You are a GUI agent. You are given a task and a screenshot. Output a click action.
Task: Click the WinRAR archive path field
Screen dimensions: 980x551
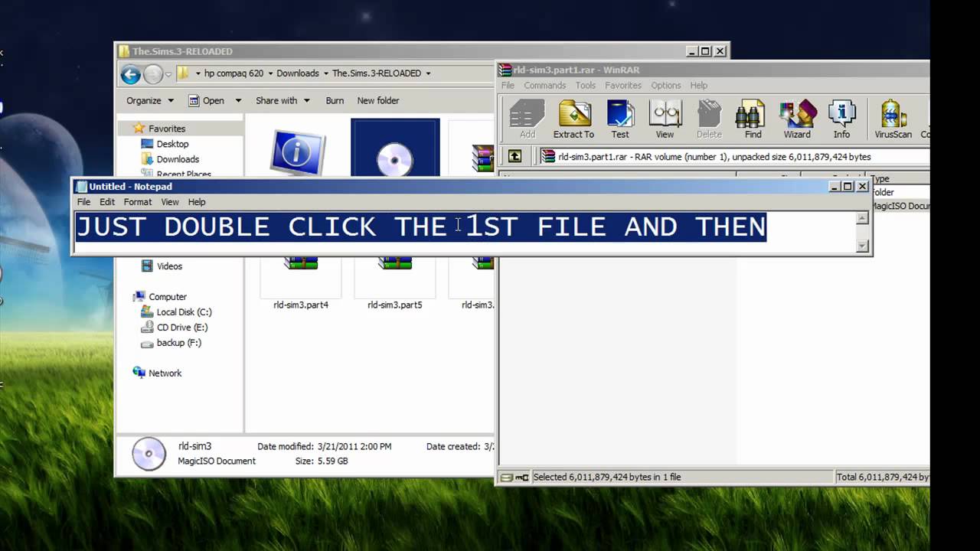tap(734, 156)
